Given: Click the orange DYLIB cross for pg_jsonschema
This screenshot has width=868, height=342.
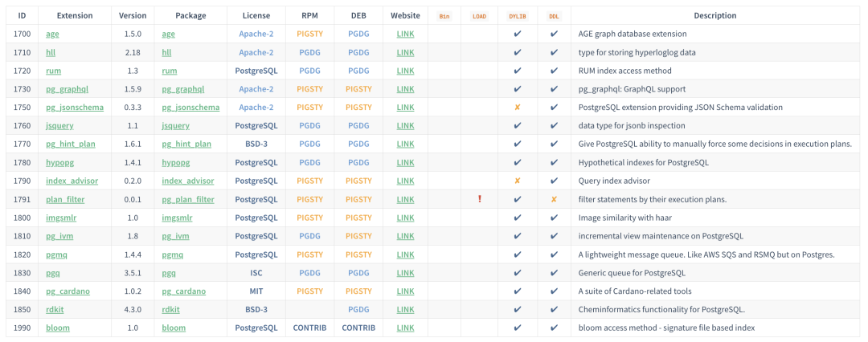Looking at the screenshot, I should click(518, 108).
